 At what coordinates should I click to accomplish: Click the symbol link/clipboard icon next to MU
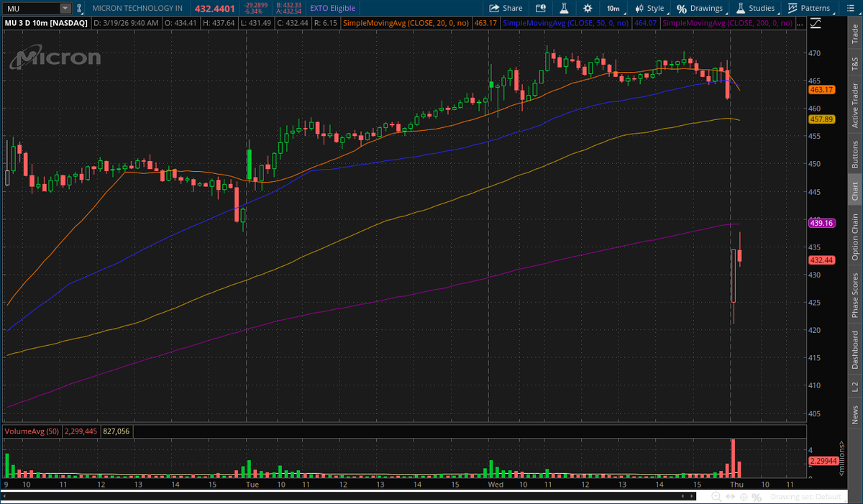80,8
